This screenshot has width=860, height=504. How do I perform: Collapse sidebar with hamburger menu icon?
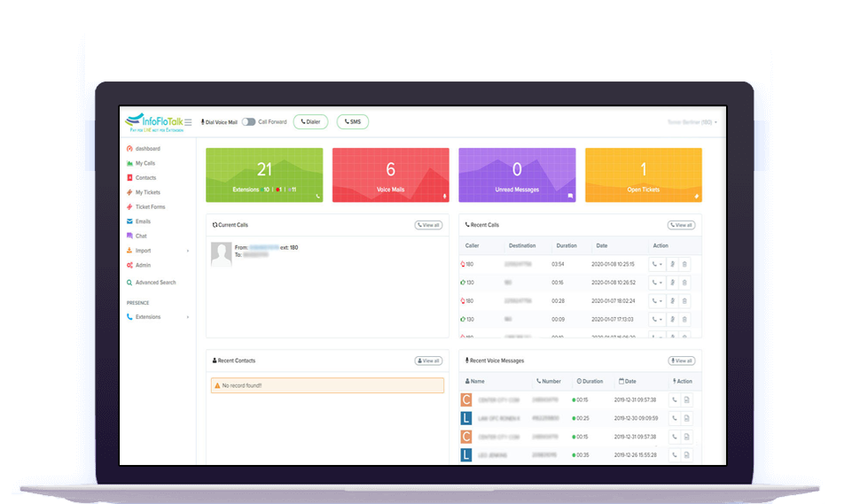pos(188,122)
